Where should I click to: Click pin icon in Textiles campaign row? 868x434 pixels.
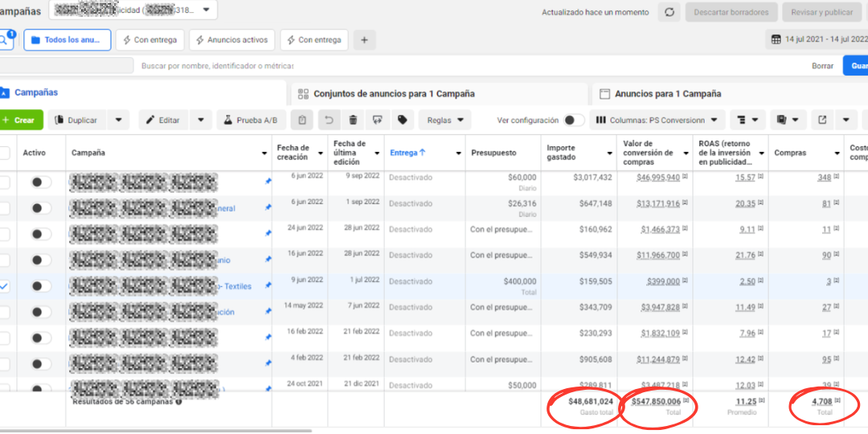tap(268, 285)
